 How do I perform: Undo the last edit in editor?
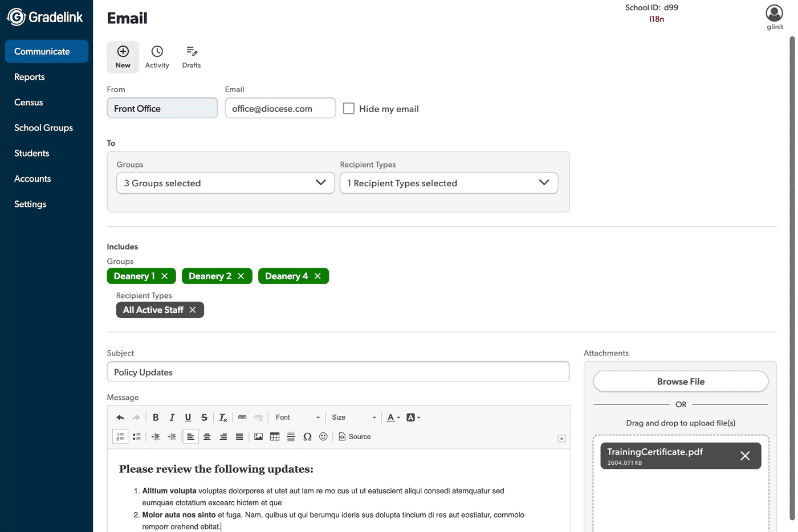coord(120,418)
